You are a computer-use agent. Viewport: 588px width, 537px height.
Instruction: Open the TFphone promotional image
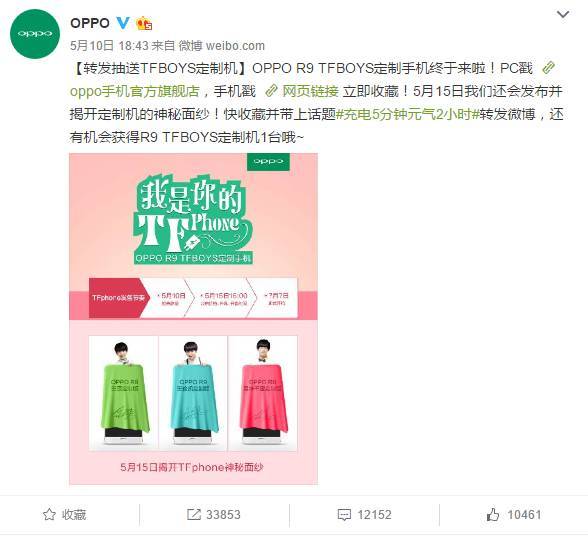(x=194, y=319)
